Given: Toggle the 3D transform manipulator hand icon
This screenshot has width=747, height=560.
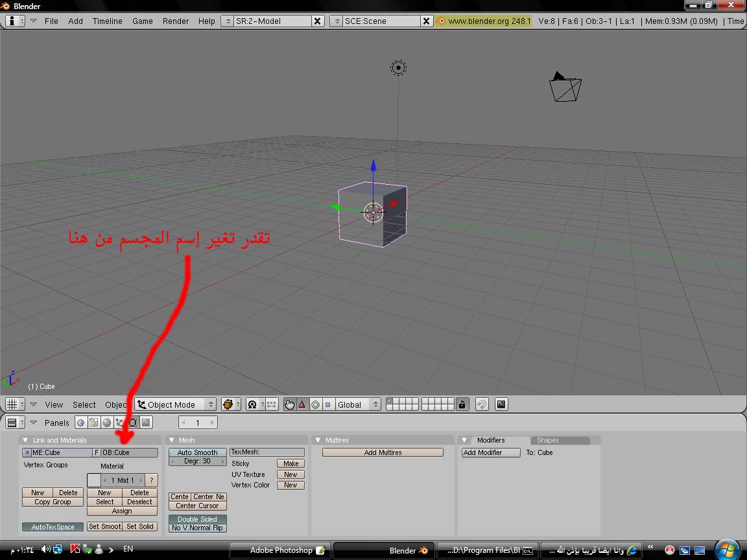Looking at the screenshot, I should pos(290,404).
